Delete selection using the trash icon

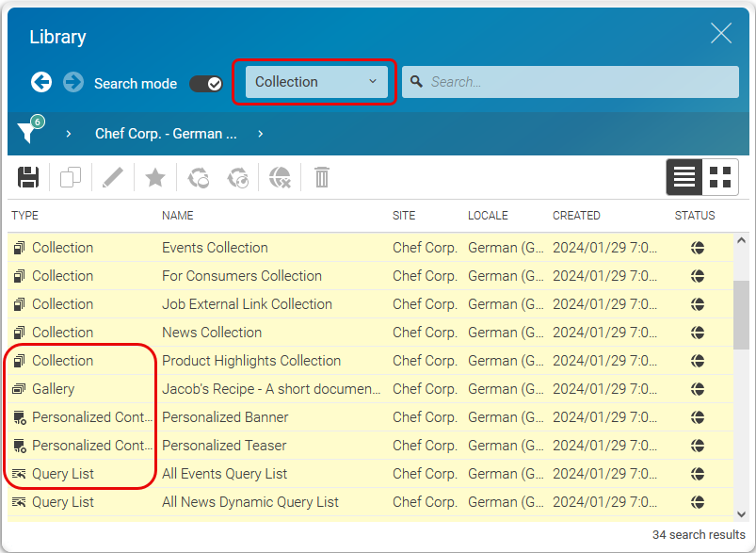[321, 177]
